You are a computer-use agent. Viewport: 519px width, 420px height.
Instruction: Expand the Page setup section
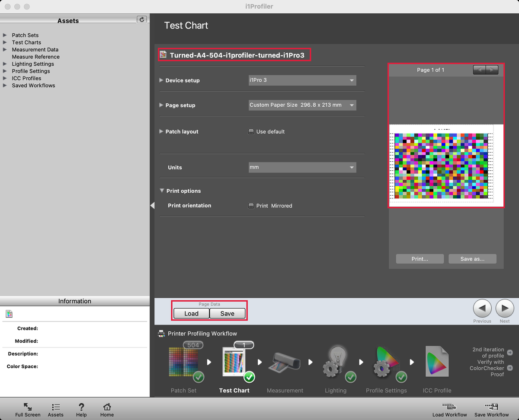[x=161, y=105]
